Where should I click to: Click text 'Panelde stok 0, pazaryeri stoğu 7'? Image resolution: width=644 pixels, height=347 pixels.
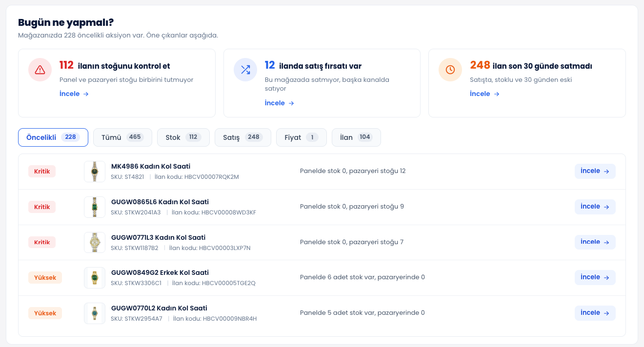pyautogui.click(x=352, y=242)
